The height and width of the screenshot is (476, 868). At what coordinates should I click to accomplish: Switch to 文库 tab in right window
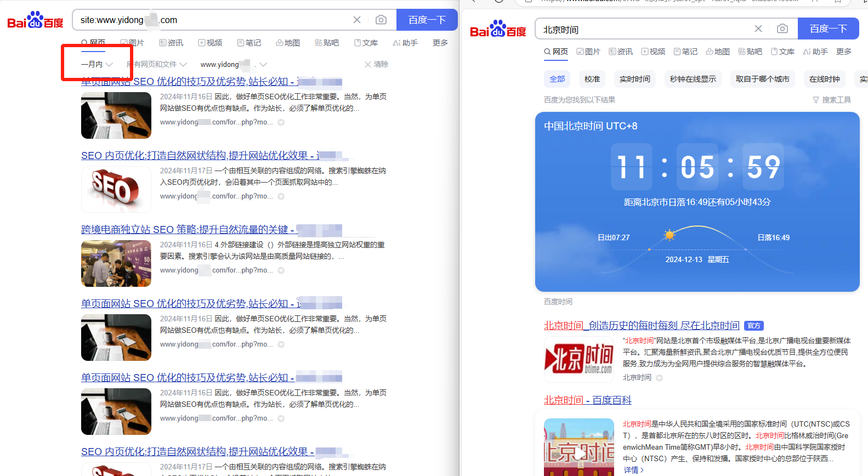point(782,52)
